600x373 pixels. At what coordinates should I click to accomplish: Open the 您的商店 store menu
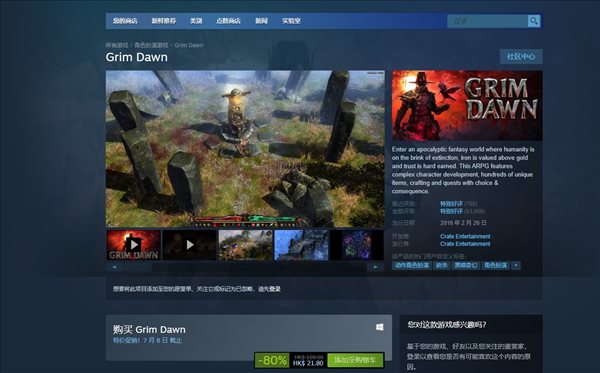(125, 21)
